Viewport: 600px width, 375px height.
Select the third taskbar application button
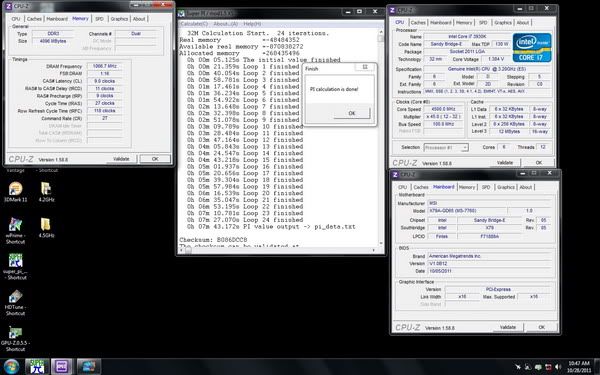[x=88, y=367]
